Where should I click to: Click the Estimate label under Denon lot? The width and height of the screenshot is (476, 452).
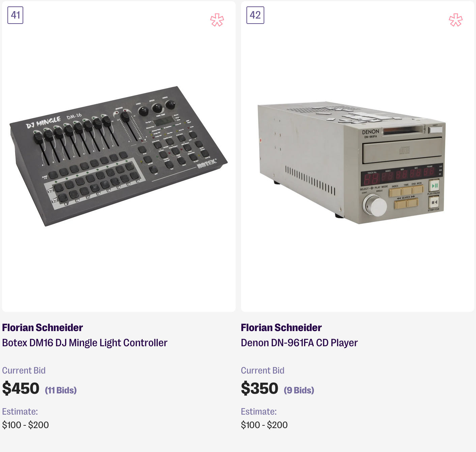click(259, 412)
